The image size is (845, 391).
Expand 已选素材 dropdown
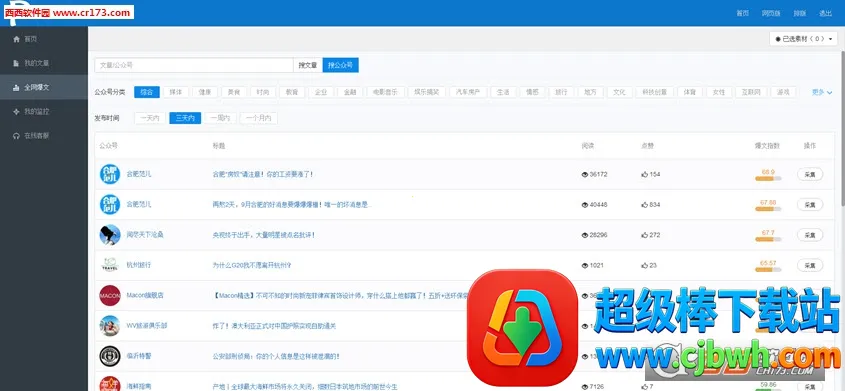click(x=804, y=39)
